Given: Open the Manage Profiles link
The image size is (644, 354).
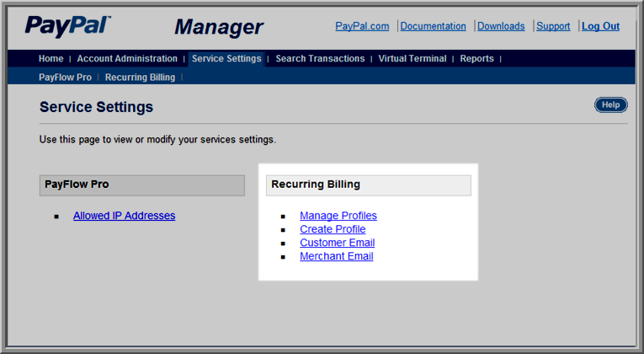Looking at the screenshot, I should (x=338, y=216).
